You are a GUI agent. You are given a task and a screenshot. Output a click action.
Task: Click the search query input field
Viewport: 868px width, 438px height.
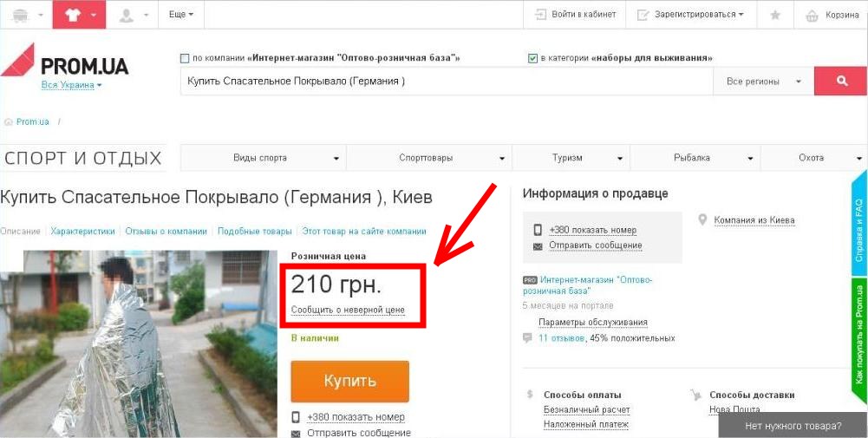coord(447,82)
